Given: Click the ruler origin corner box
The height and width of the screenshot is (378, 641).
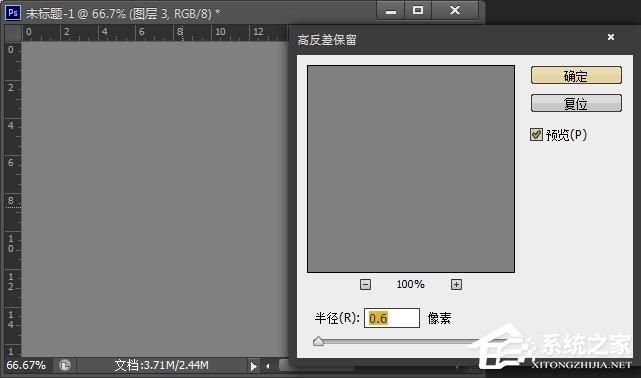Looking at the screenshot, I should tap(13, 33).
